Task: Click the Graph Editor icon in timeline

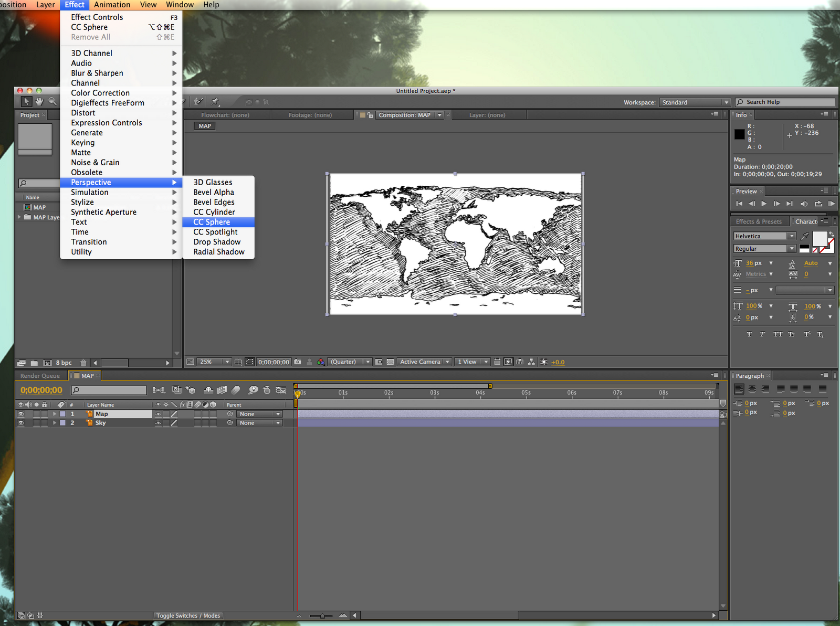Action: [281, 390]
